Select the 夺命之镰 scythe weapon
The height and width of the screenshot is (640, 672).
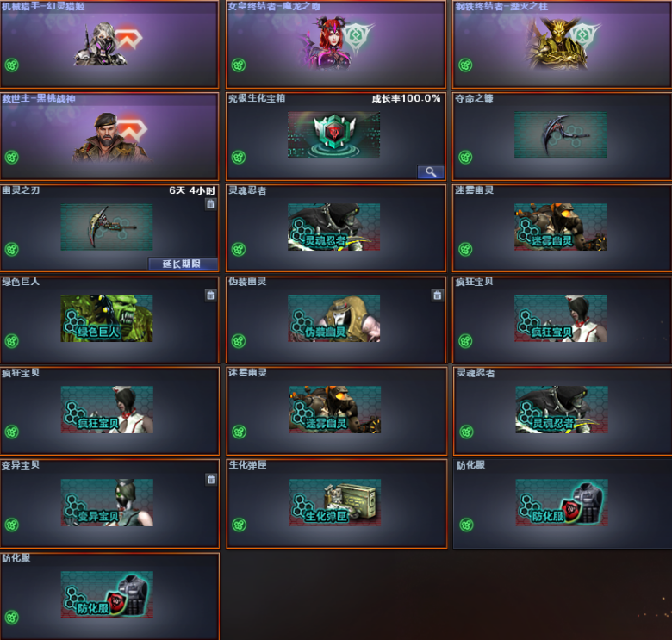point(560,135)
